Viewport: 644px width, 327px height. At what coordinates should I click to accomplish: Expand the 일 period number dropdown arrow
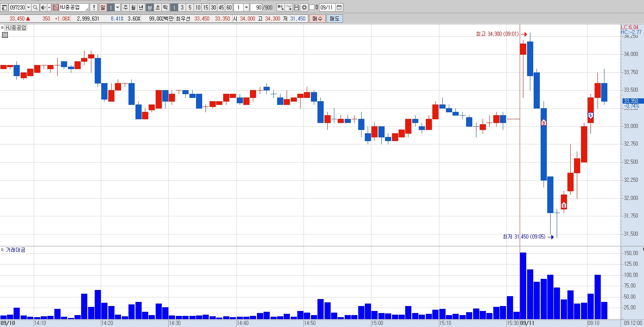tap(117, 7)
